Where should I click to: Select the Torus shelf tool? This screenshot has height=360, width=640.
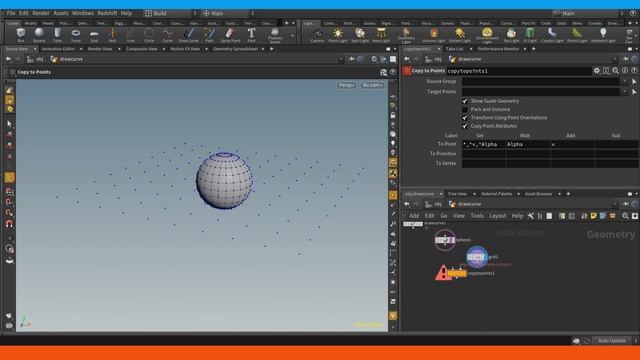tap(76, 35)
